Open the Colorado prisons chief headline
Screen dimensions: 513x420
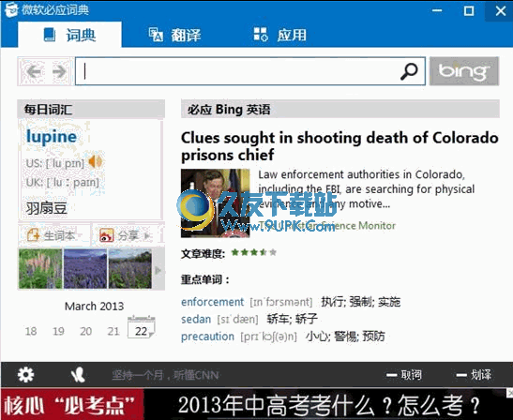point(339,146)
